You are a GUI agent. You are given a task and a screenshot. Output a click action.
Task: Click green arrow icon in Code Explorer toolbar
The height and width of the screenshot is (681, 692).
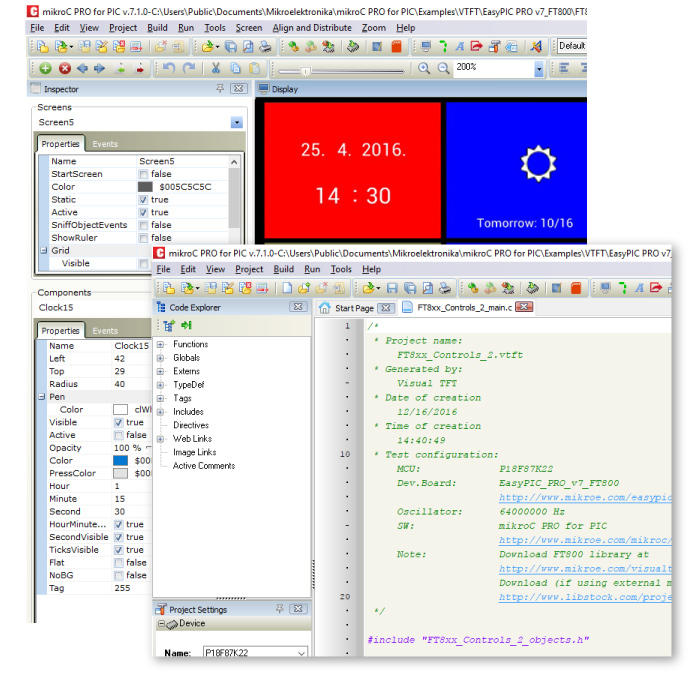click(187, 325)
